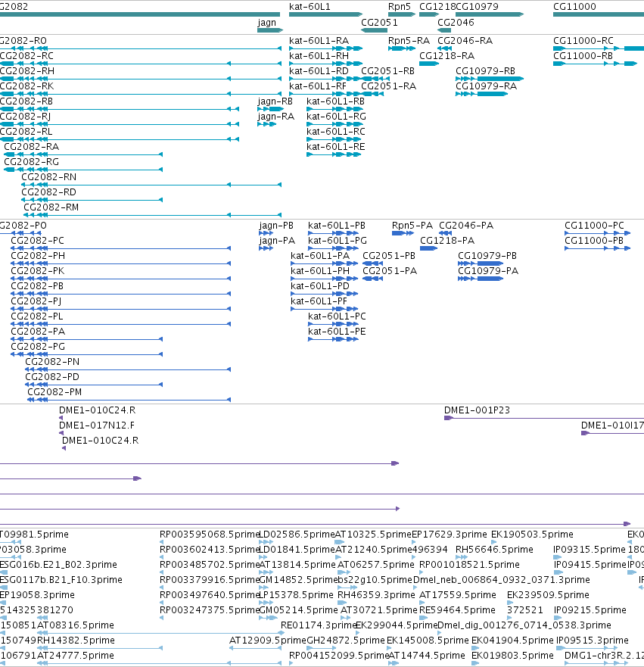Select protein kat-60L1-PA

coord(320,256)
